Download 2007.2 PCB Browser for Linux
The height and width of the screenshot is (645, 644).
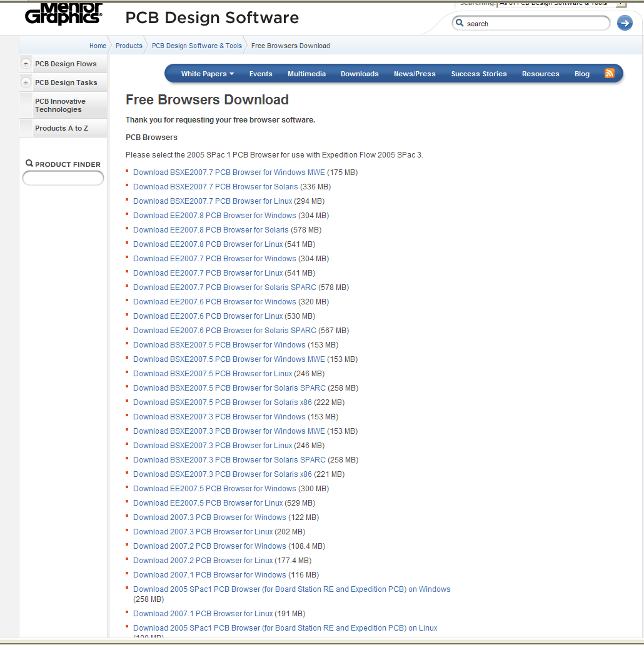tap(203, 561)
